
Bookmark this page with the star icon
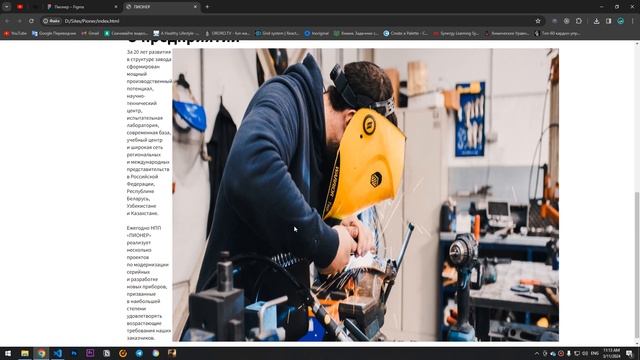[538, 21]
